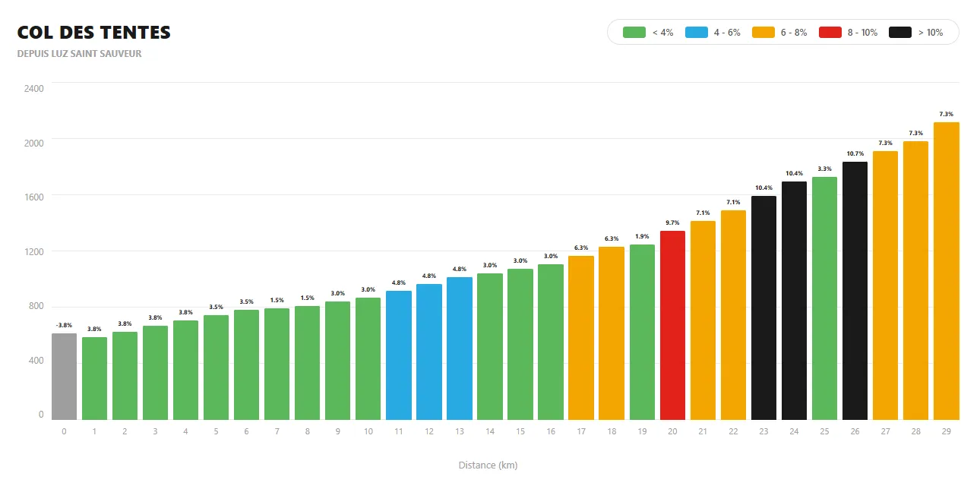Click the '10.7%' gradient label
The image size is (980, 489).
pos(855,153)
